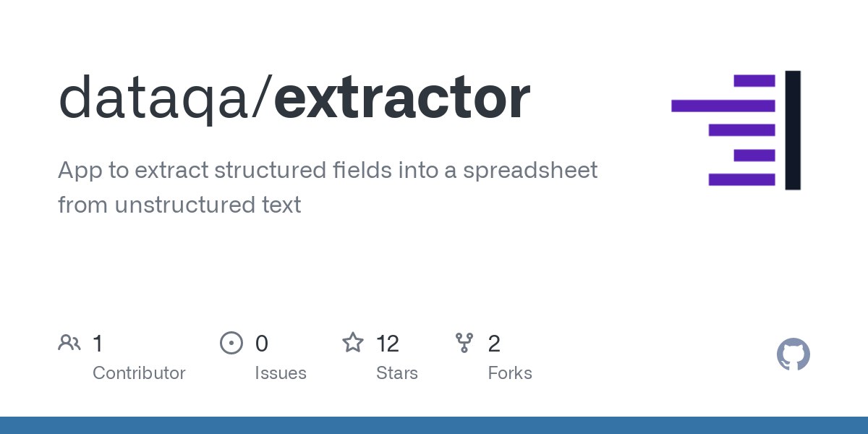Click the star outline icon
Screen dimensions: 868x434
[353, 343]
